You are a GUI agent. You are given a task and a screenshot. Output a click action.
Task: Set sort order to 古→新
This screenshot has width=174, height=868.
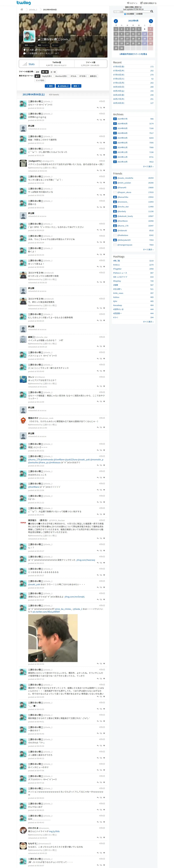(53, 72)
